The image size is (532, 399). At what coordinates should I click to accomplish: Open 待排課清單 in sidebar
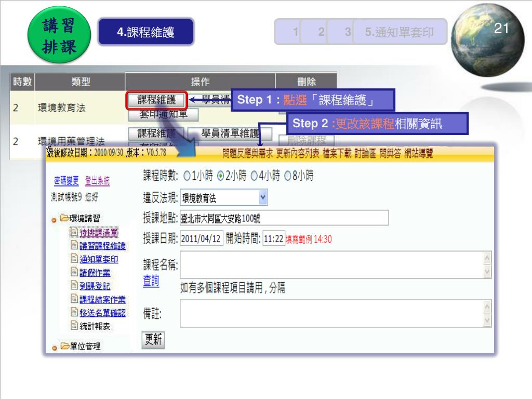(99, 232)
